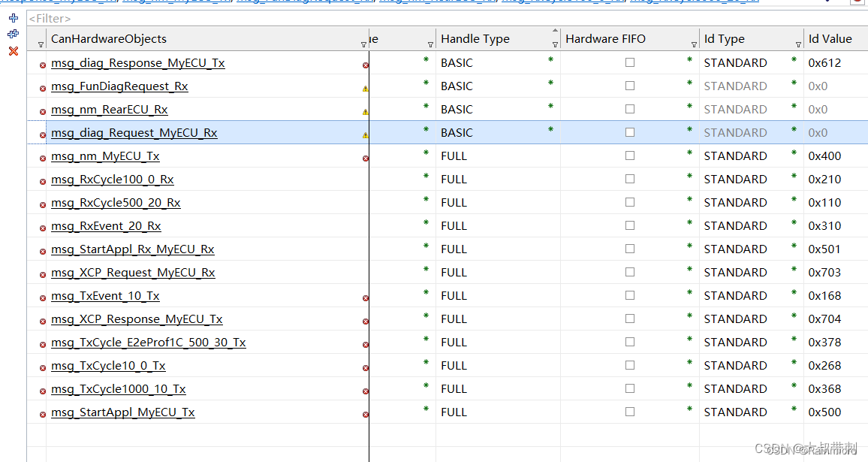Select Id Value cell 0x500
This screenshot has width=868, height=462.
824,412
